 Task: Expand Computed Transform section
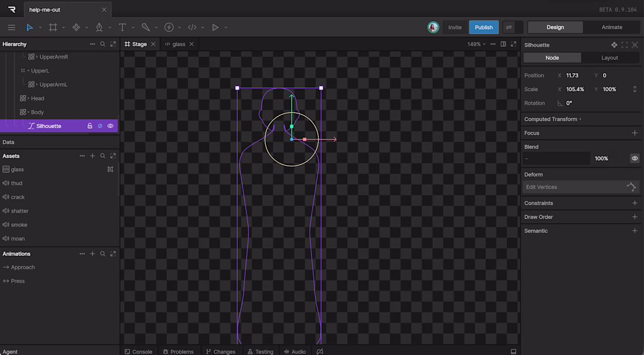pos(553,119)
